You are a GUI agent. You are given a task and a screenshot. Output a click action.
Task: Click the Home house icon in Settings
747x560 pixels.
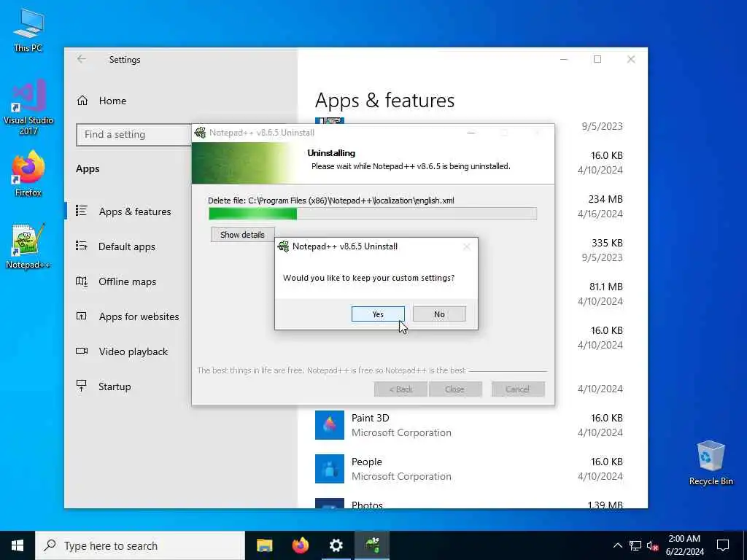point(82,101)
